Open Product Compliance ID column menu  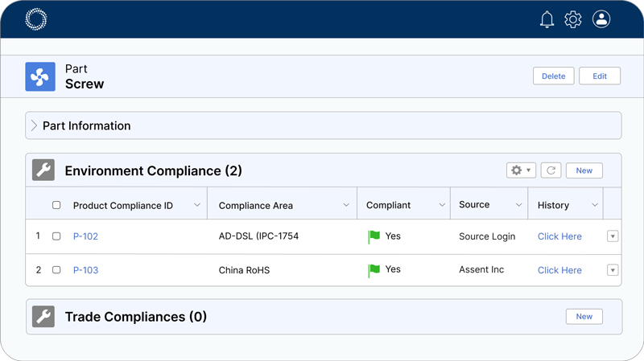pos(197,205)
